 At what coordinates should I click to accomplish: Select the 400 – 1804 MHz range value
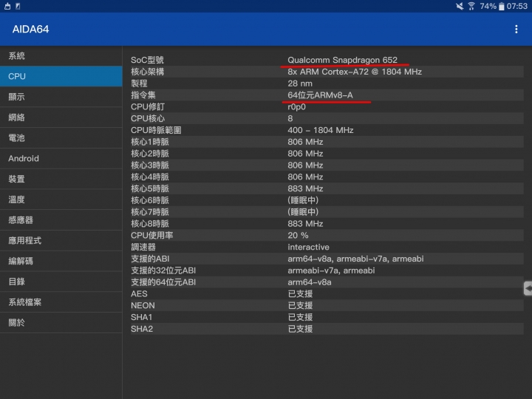click(320, 130)
